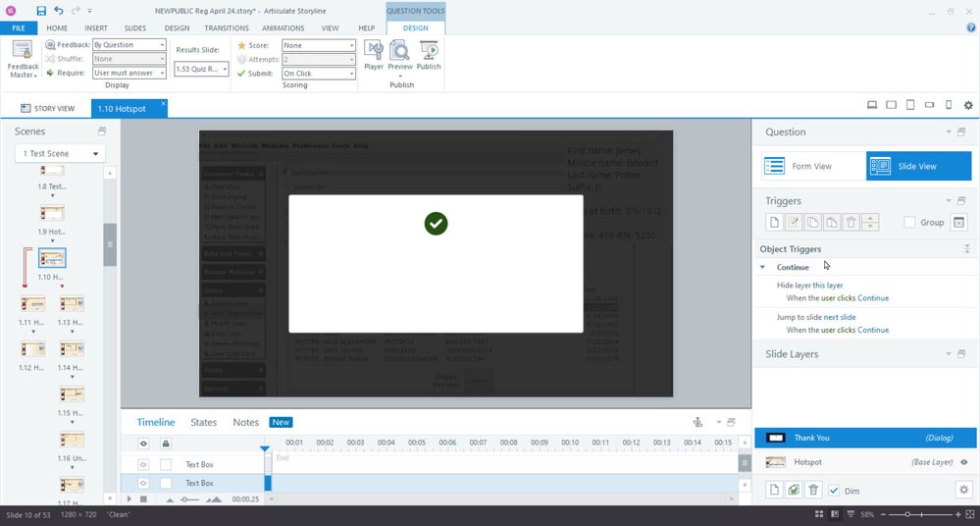Click the Save icon in title bar
Image resolution: width=980 pixels, height=526 pixels.
(x=41, y=10)
